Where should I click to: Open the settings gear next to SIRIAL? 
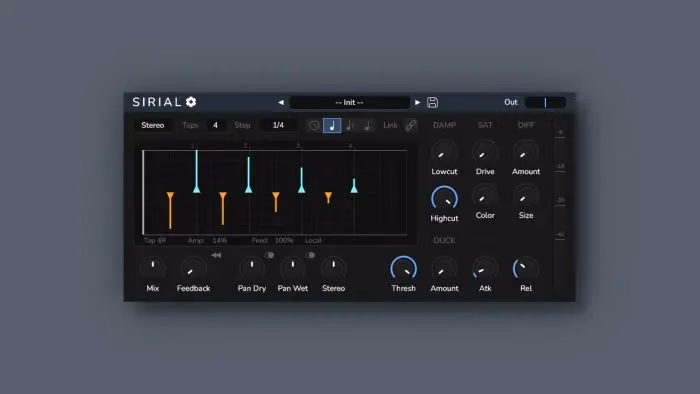(x=191, y=102)
